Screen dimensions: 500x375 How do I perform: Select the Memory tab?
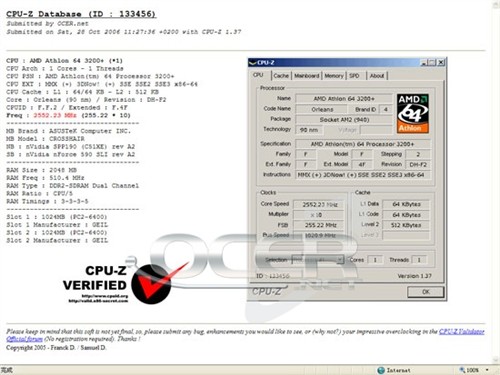pyautogui.click(x=334, y=76)
